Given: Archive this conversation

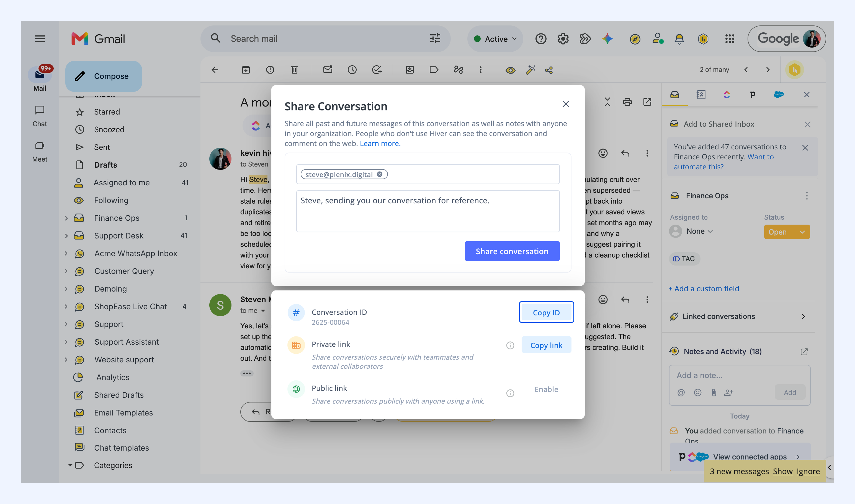Looking at the screenshot, I should click(246, 70).
